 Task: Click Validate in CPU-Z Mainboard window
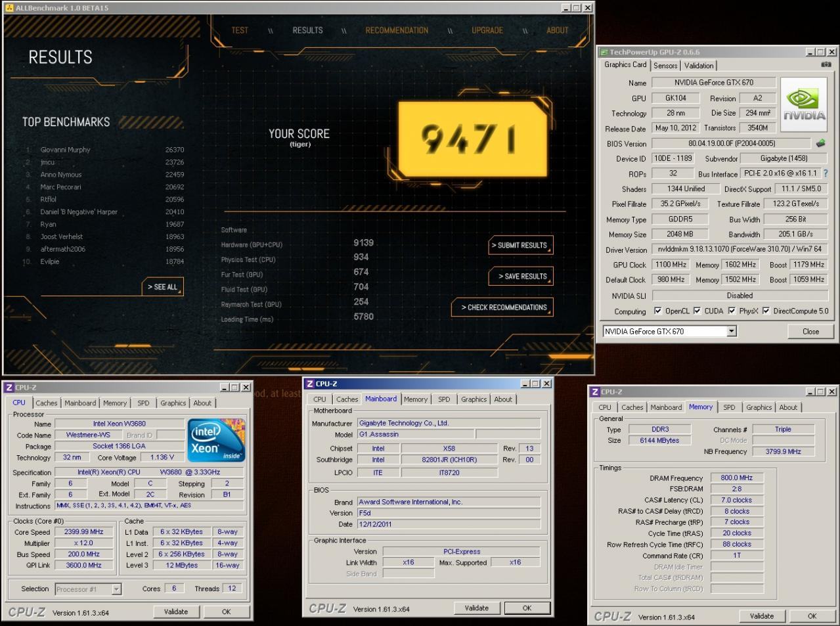click(x=476, y=608)
